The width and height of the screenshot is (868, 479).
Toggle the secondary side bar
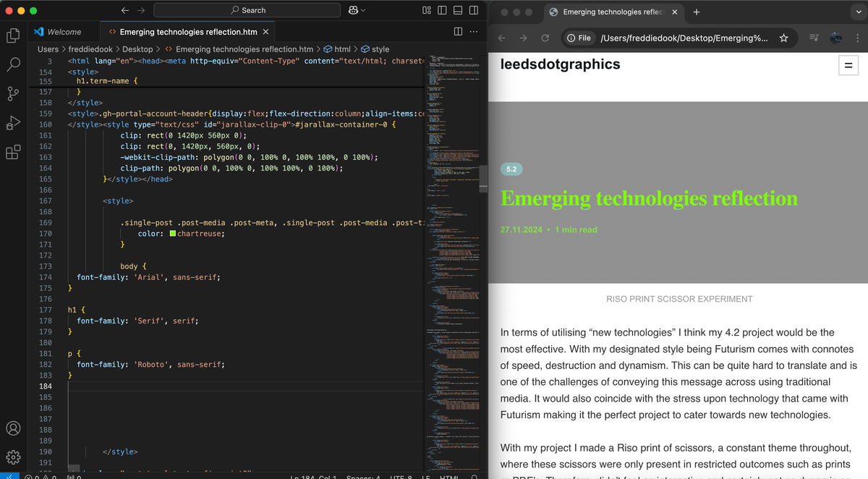click(x=473, y=9)
